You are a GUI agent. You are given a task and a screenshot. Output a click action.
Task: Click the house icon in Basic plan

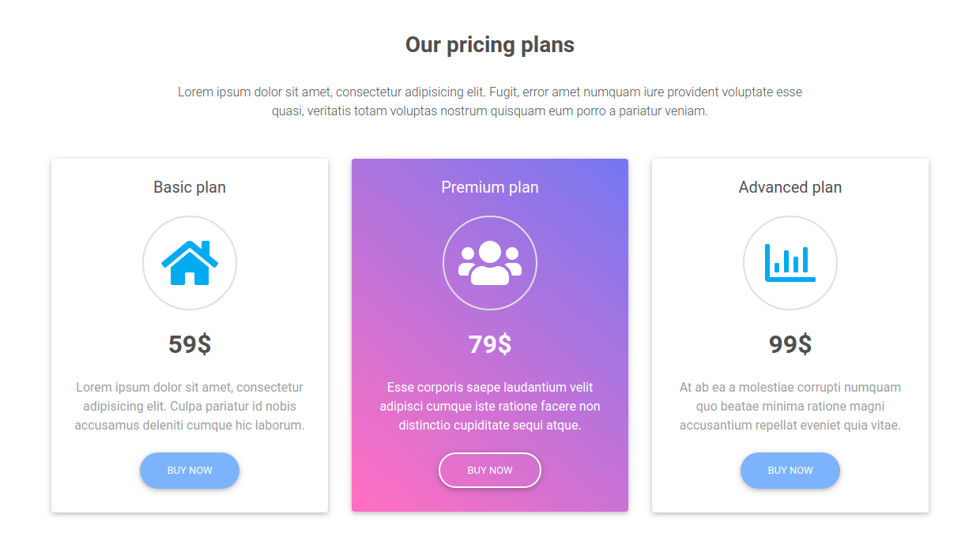tap(190, 263)
